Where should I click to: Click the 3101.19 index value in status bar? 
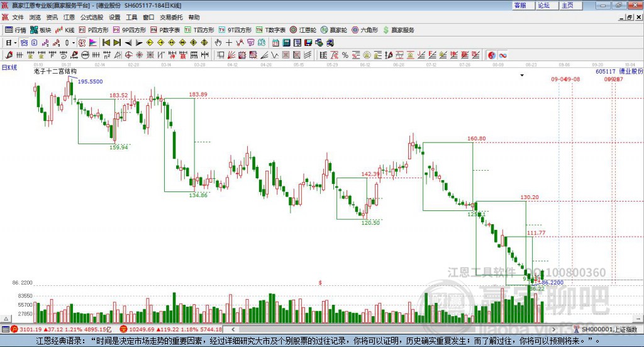30,329
